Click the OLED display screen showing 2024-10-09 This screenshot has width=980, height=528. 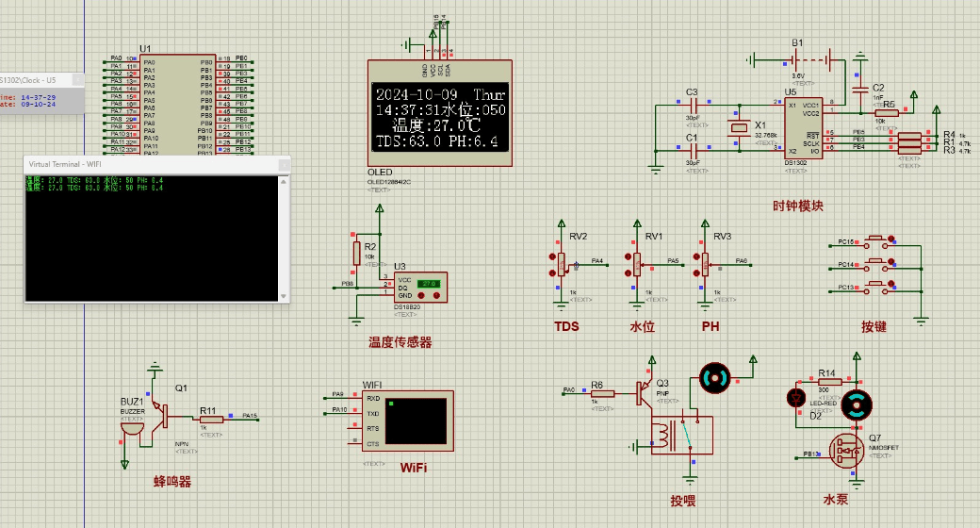point(441,120)
